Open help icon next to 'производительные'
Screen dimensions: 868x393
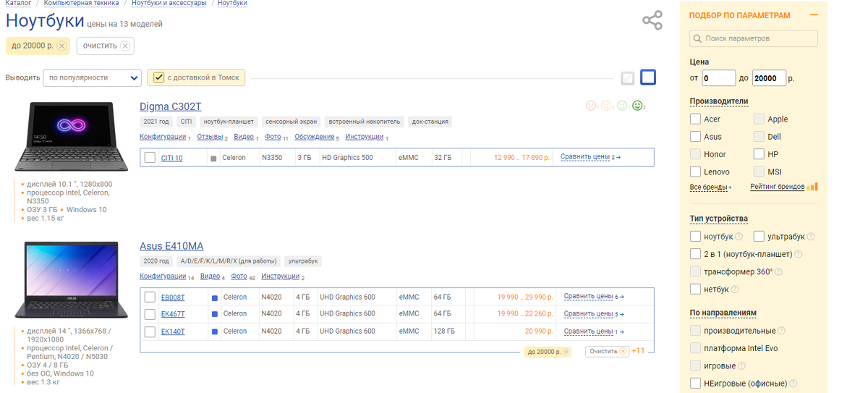[782, 331]
